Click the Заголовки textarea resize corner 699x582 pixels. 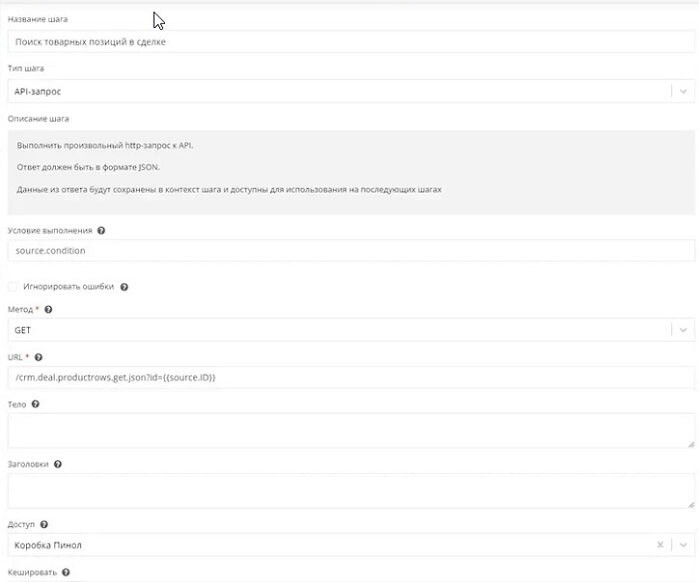(691, 504)
